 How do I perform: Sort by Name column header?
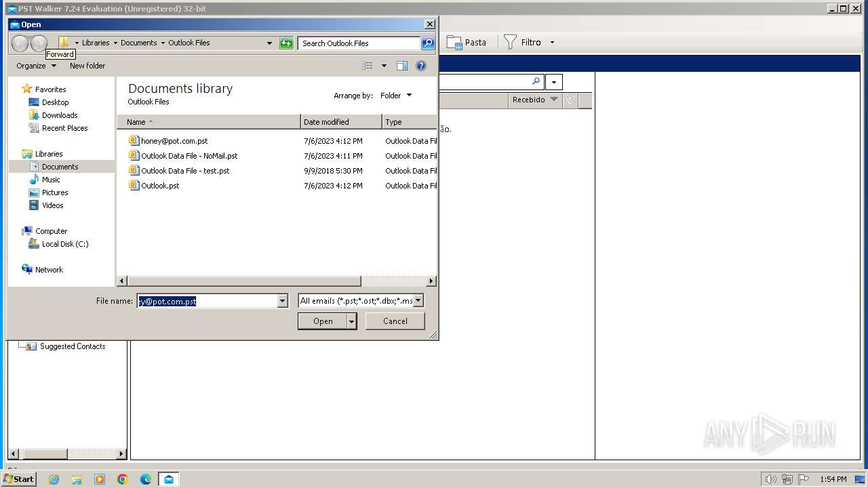209,122
